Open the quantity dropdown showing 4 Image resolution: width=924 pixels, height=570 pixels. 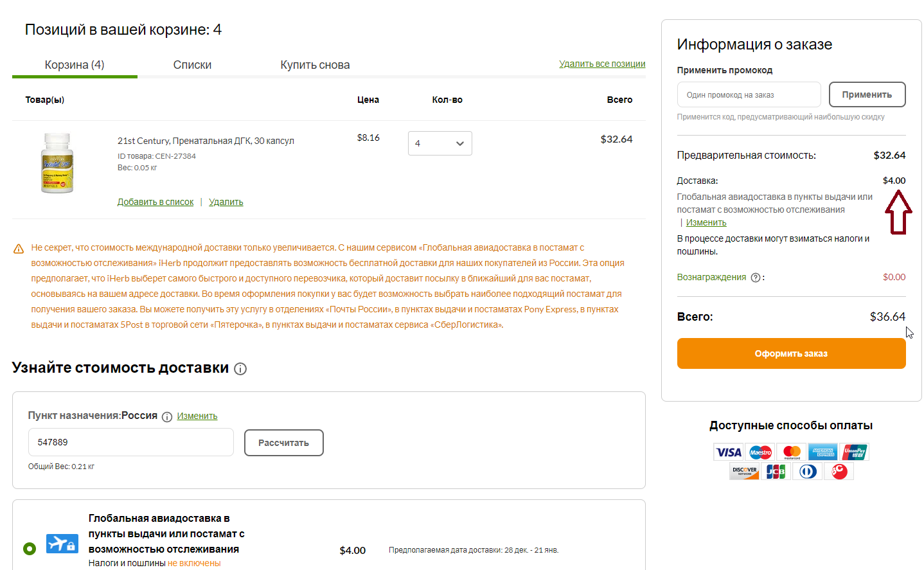click(x=440, y=143)
